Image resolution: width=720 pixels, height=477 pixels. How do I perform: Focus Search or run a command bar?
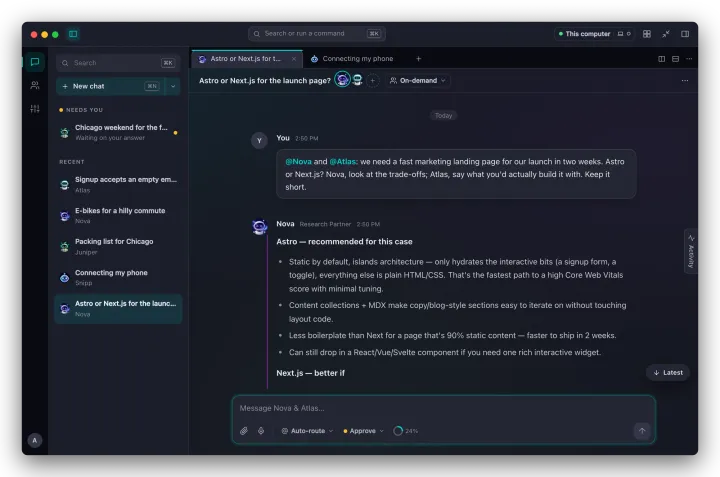point(317,34)
